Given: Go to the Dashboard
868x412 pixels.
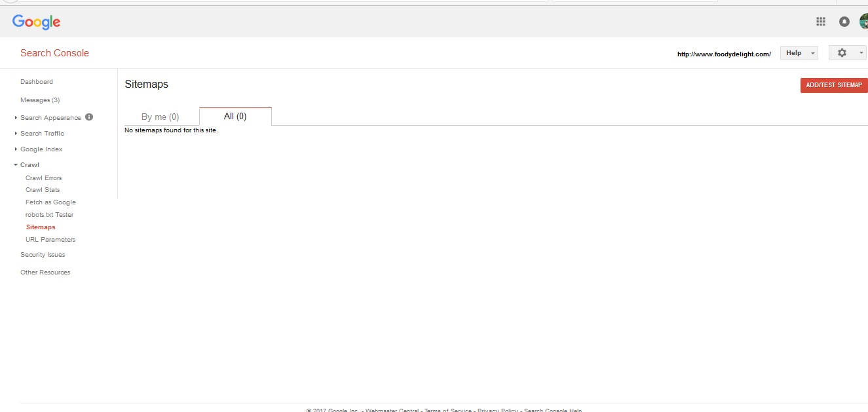Looking at the screenshot, I should tap(37, 82).
